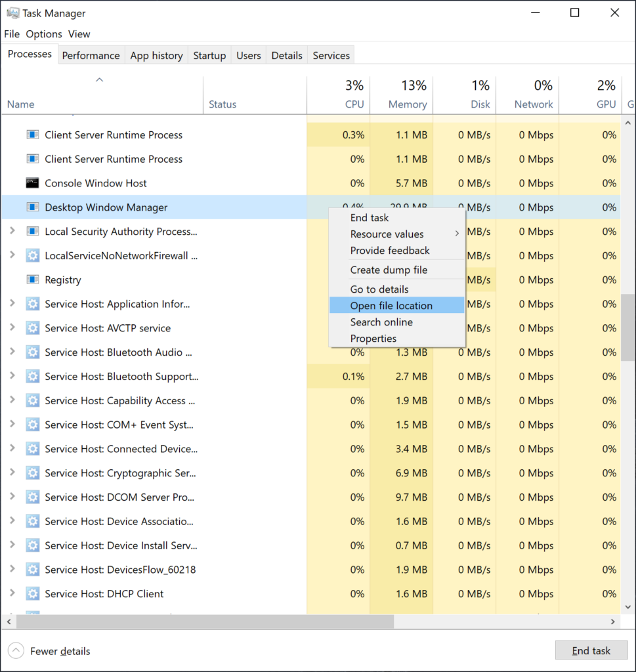Click the Service Host: Cryptographic Services gear icon
Viewport: 636px width, 672px height.
33,472
